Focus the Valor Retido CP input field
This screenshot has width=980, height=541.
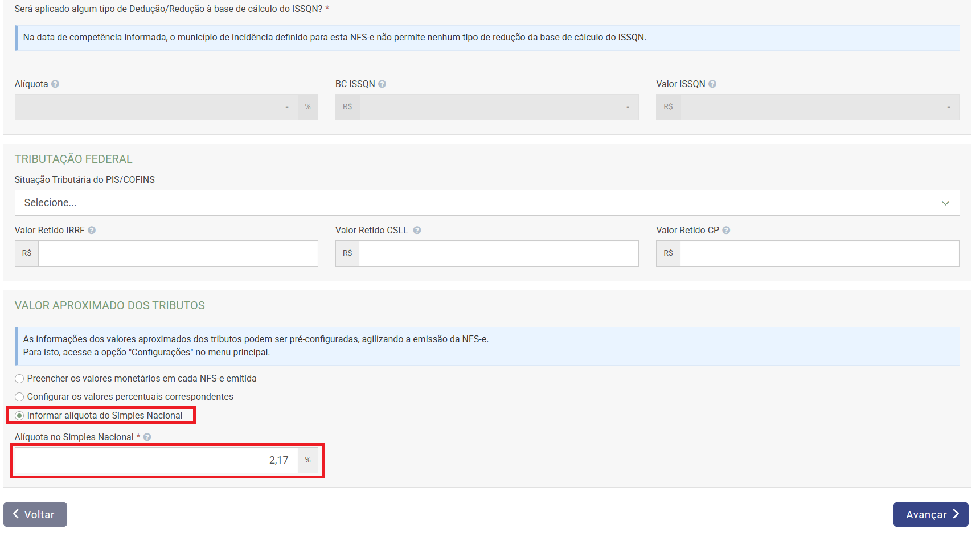[x=819, y=253]
